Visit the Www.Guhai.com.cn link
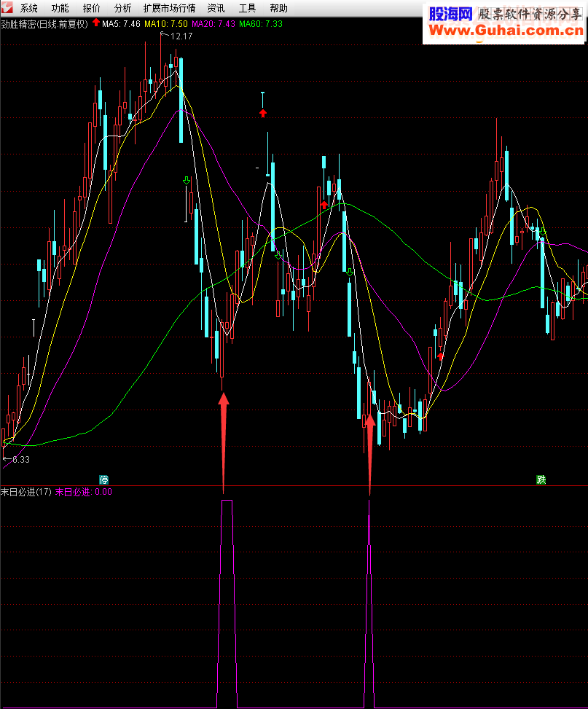588x709 pixels. point(506,31)
